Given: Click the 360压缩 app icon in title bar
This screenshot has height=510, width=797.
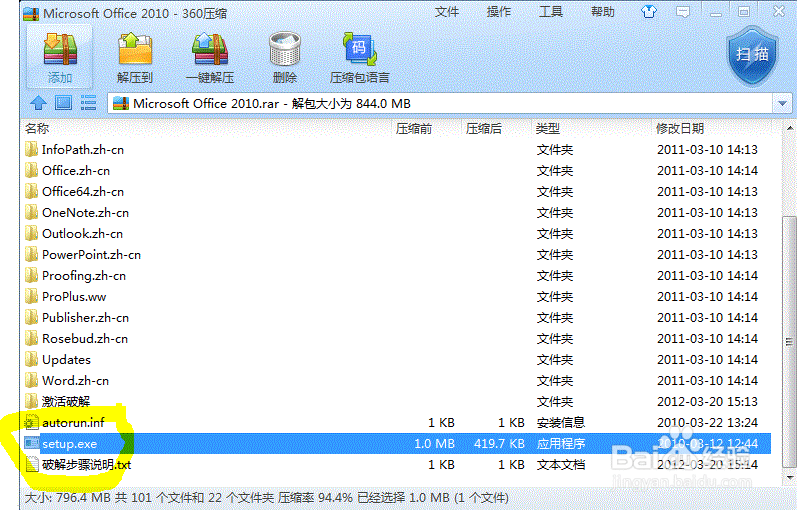Looking at the screenshot, I should pyautogui.click(x=31, y=13).
